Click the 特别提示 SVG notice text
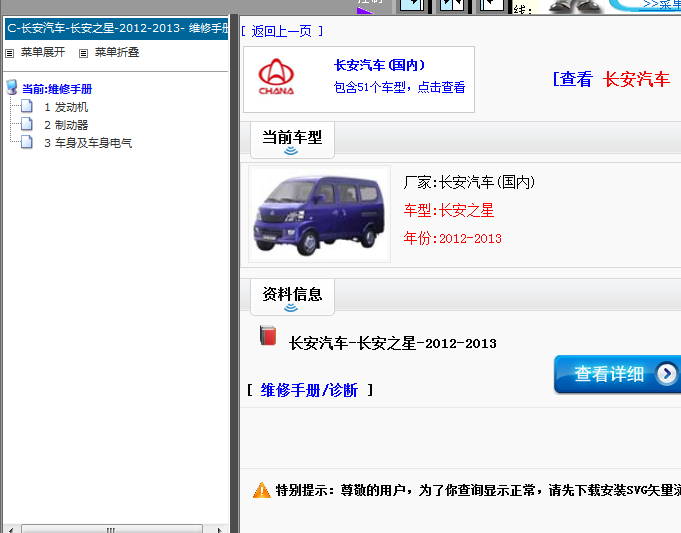Viewport: 681px width, 533px height. click(478, 490)
